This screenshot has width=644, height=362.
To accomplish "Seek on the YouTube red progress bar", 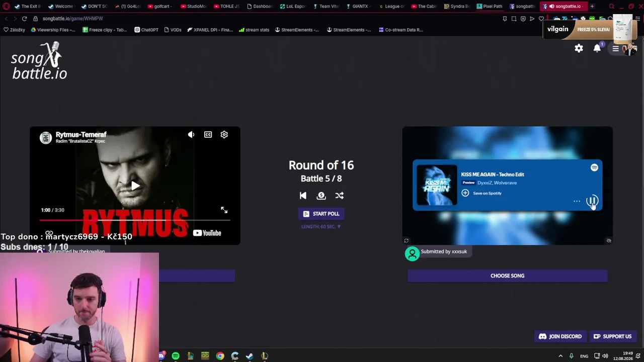I will click(x=135, y=220).
